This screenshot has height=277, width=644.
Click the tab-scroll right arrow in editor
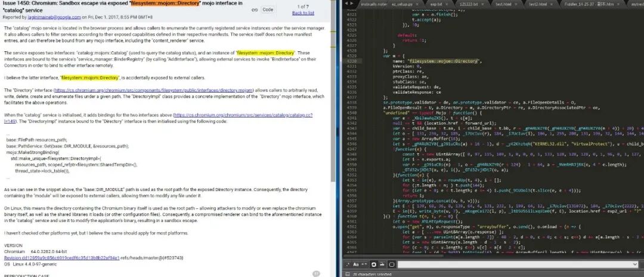click(x=352, y=4)
